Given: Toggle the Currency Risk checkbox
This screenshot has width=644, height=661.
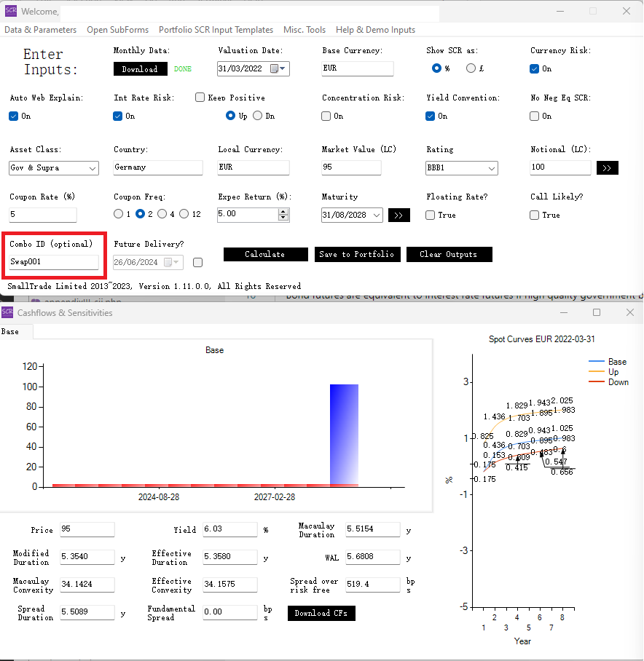Looking at the screenshot, I should [535, 69].
